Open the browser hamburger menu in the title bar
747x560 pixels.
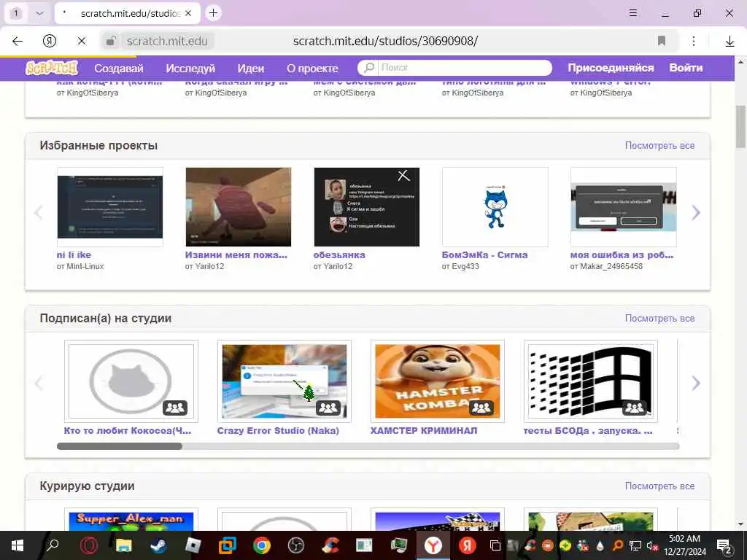632,13
